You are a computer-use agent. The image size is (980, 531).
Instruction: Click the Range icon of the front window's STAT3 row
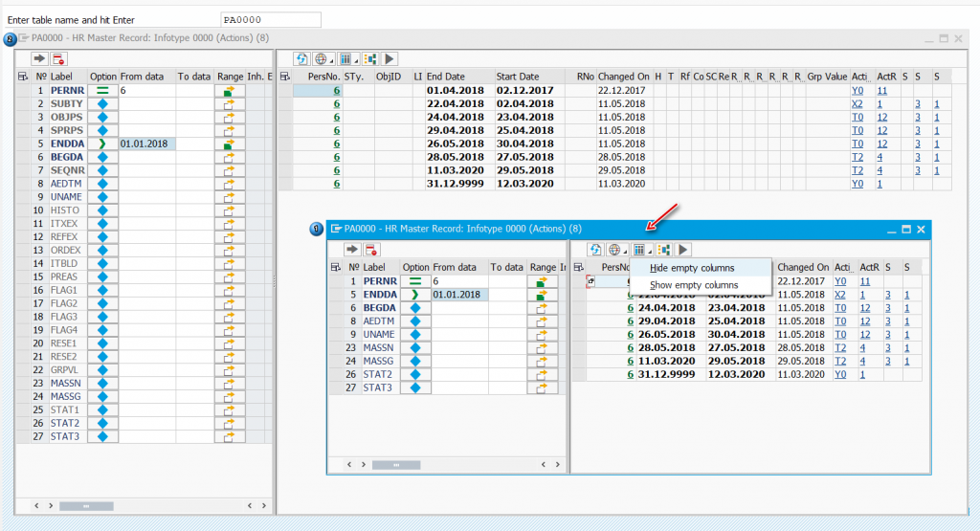(542, 387)
